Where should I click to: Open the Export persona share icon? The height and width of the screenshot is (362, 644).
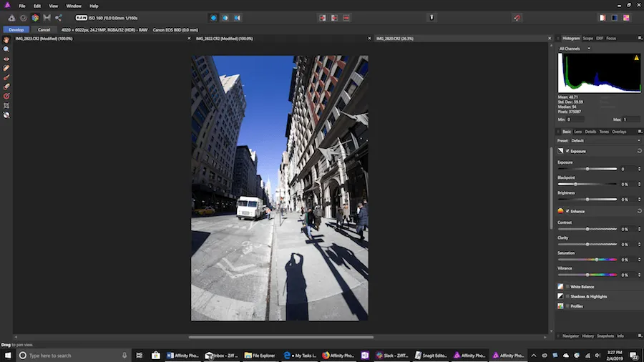(x=58, y=17)
